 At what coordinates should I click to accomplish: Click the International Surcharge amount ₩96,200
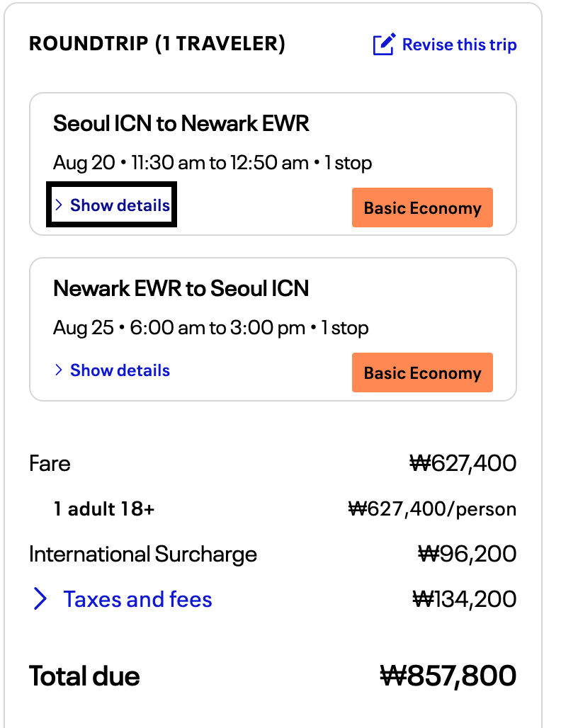coord(467,554)
